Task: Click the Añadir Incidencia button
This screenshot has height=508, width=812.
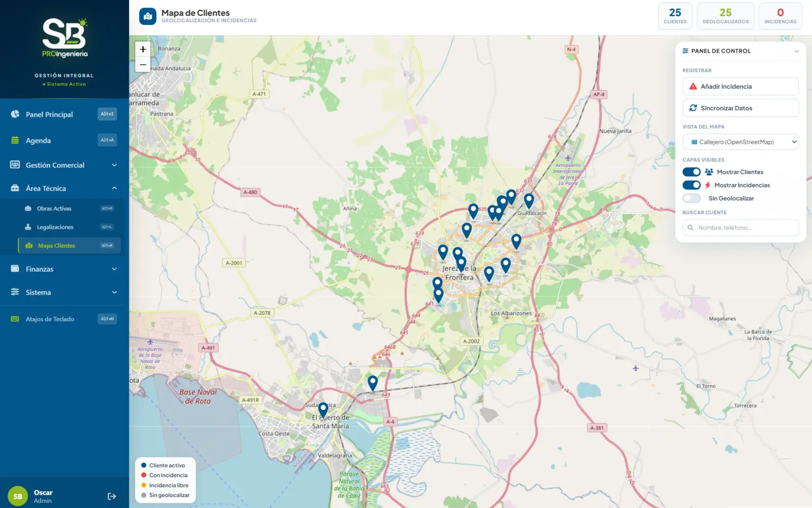Action: click(x=740, y=86)
